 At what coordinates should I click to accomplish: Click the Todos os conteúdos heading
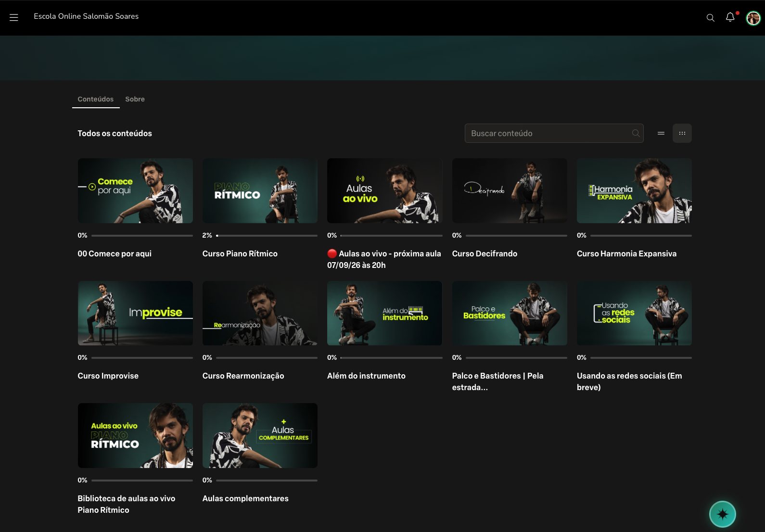(115, 133)
